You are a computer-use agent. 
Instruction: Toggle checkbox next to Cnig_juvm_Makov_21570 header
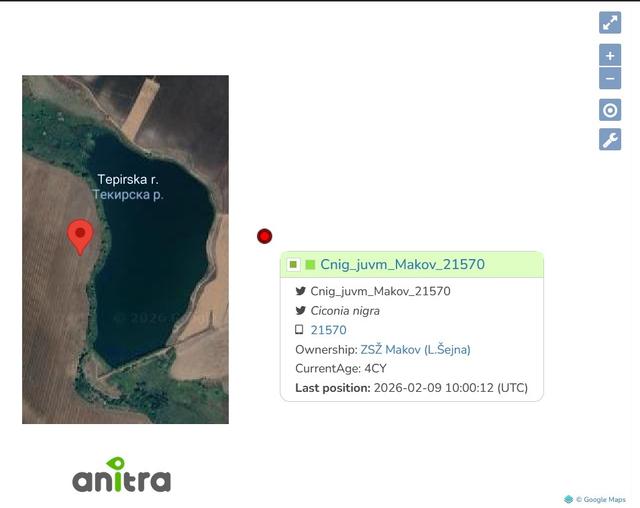pos(293,264)
